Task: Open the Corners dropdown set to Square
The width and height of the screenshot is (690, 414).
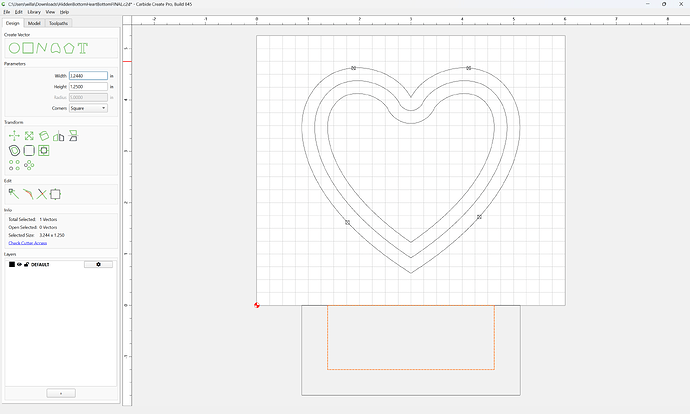Action: point(88,108)
